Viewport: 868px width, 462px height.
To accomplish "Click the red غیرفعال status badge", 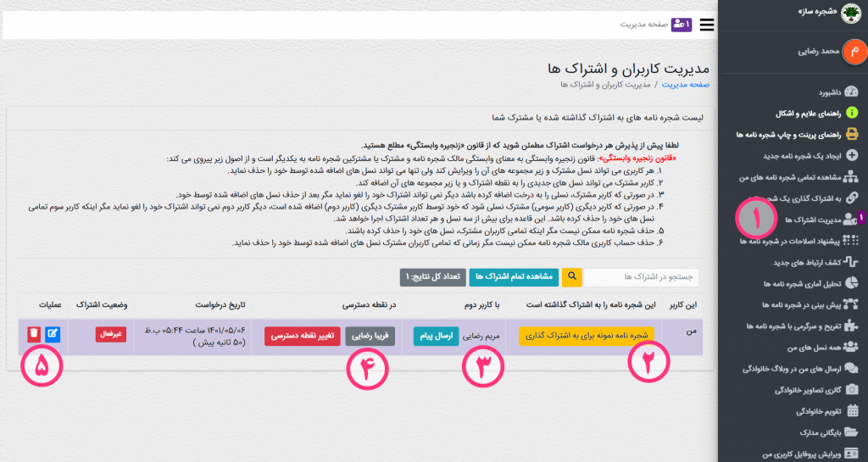I will tap(111, 334).
